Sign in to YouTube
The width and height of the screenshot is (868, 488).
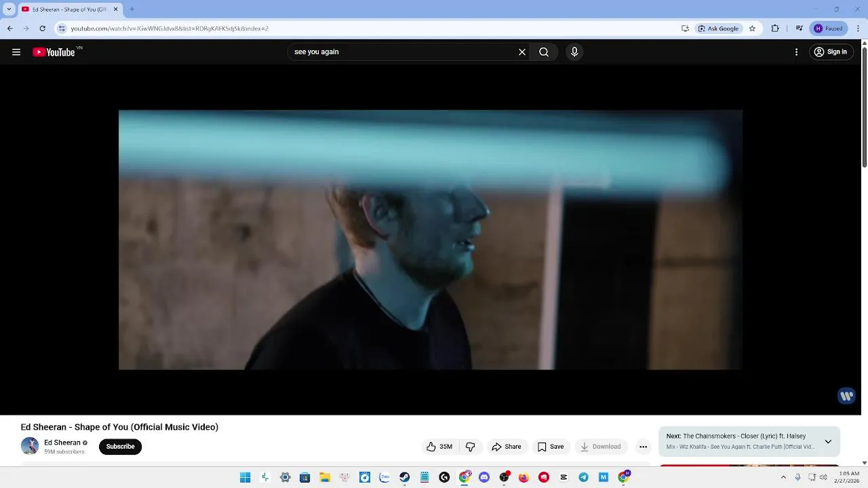point(831,52)
